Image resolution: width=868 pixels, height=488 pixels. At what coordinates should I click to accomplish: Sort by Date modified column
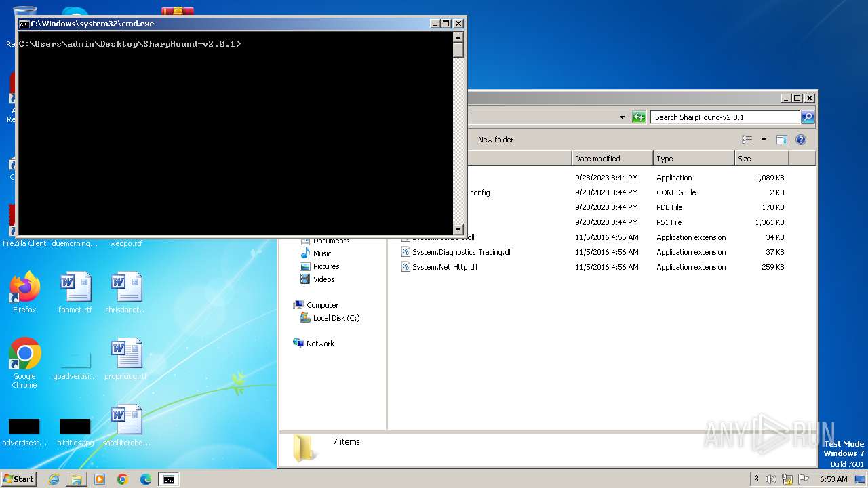point(612,159)
